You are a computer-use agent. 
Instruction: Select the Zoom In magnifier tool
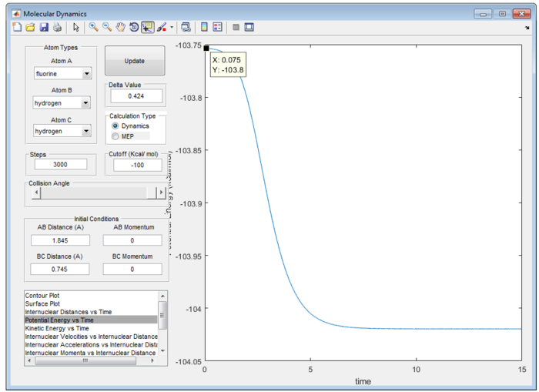coord(93,27)
